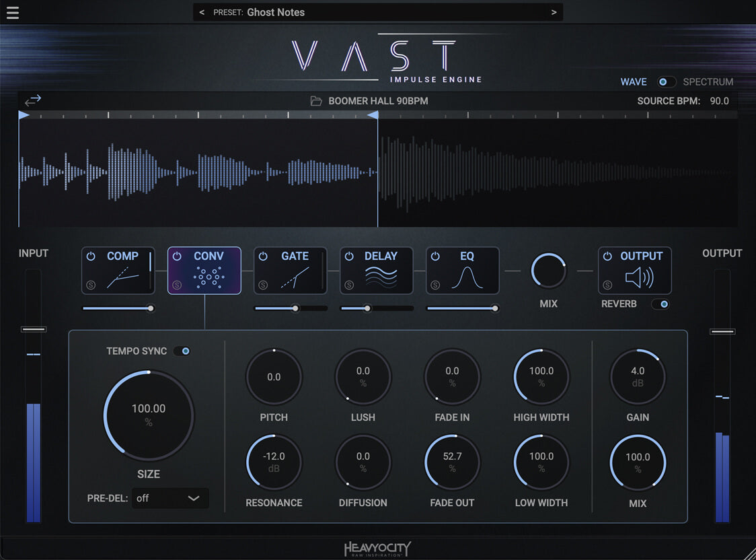Toggle the DELAY module power icon
Image resolution: width=756 pixels, height=560 pixels.
pos(349,256)
